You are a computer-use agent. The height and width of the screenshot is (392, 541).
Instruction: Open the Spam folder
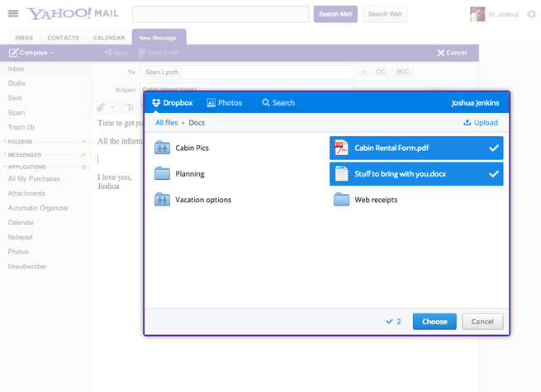click(x=17, y=113)
